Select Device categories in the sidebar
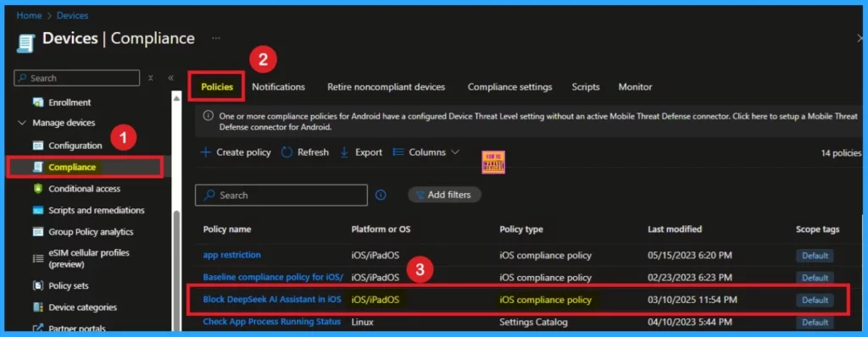Viewport: 868px width, 337px height. pyautogui.click(x=82, y=307)
